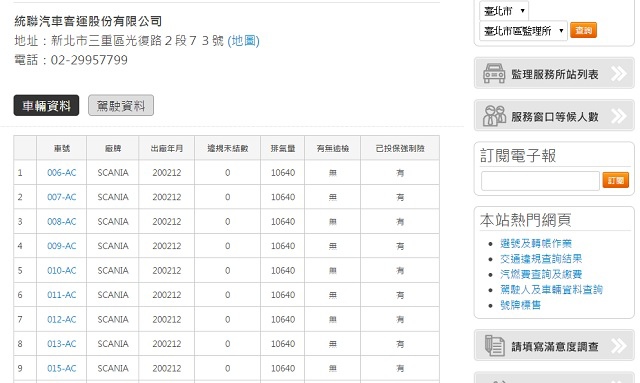This screenshot has width=640, height=383.
Task: Click the double-arrow icon on the 監理服務所站列表 banner
Action: click(x=618, y=74)
